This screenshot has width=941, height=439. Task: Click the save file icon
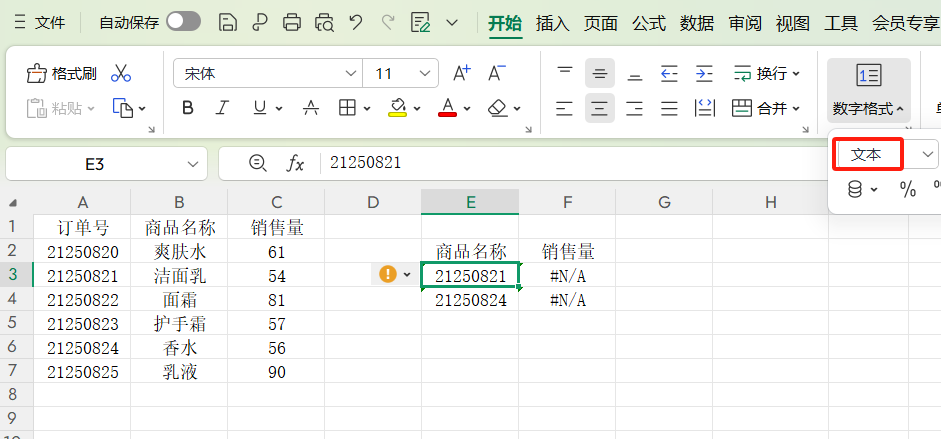[x=227, y=23]
